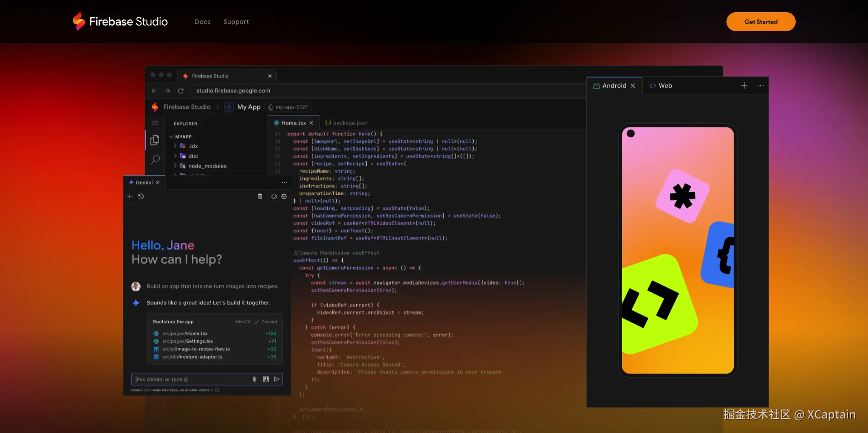Close the Android preview tab
The image size is (868, 433).
633,85
